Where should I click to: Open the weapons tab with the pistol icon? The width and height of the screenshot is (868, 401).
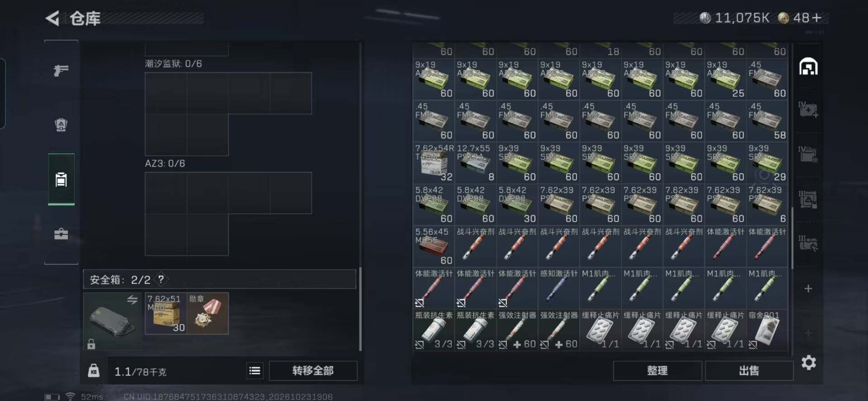[61, 70]
